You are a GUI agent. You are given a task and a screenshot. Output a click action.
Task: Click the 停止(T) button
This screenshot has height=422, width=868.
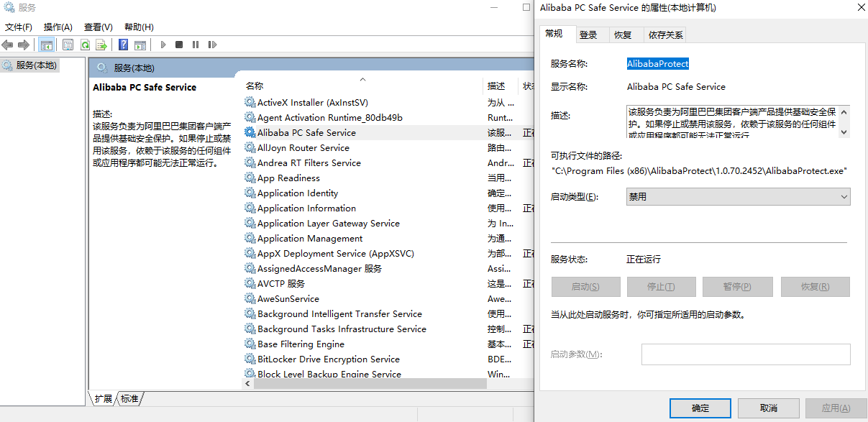point(662,287)
